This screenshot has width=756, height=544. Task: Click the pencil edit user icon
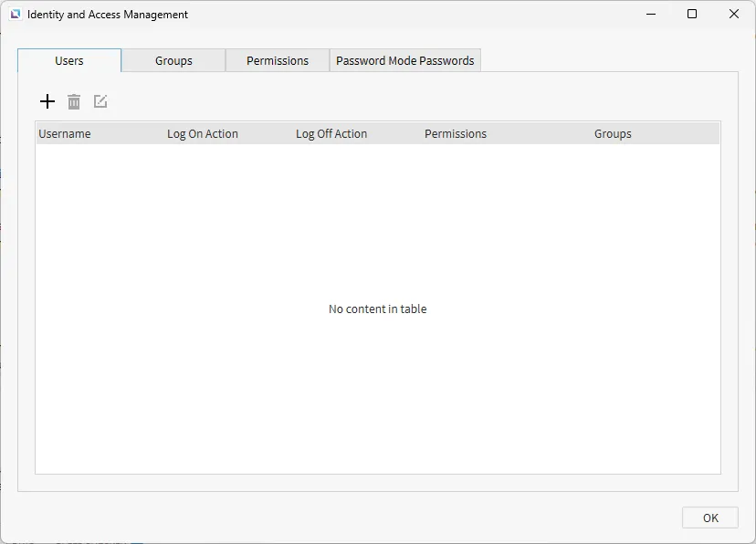100,101
